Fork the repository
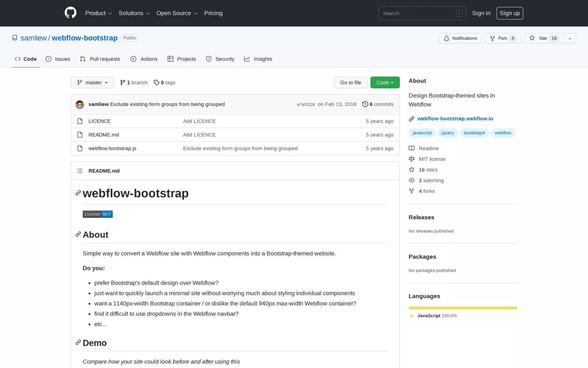The width and height of the screenshot is (588, 368). point(503,38)
